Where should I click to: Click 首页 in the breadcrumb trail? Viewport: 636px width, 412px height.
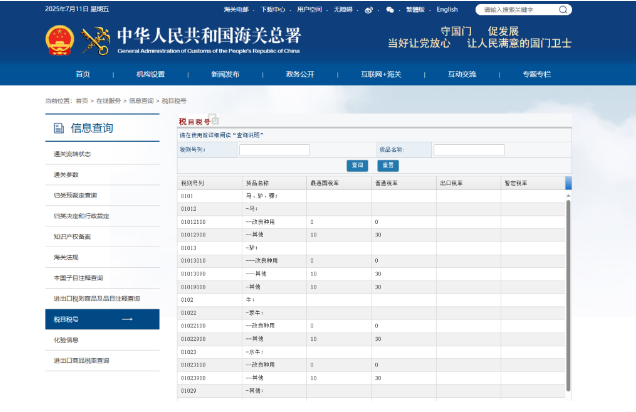pyautogui.click(x=82, y=101)
